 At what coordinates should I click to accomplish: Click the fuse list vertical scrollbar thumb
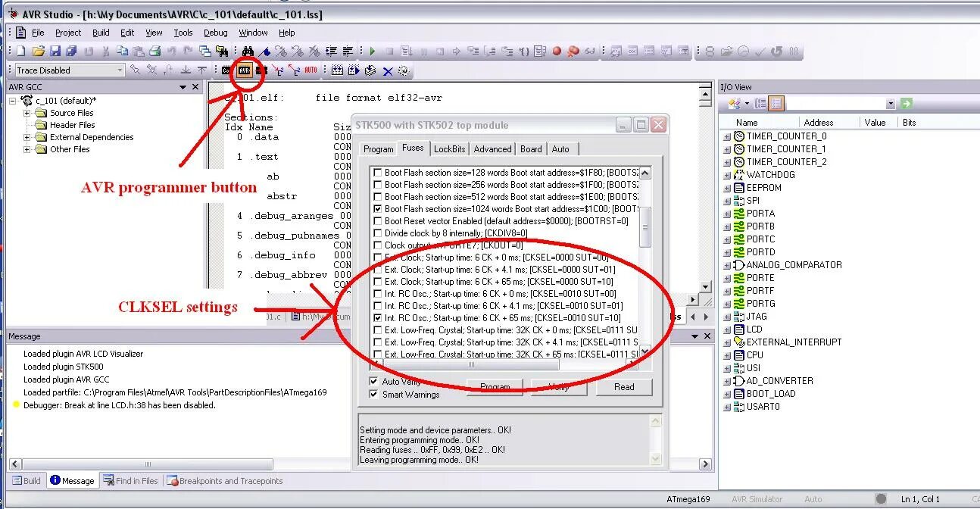[645, 226]
